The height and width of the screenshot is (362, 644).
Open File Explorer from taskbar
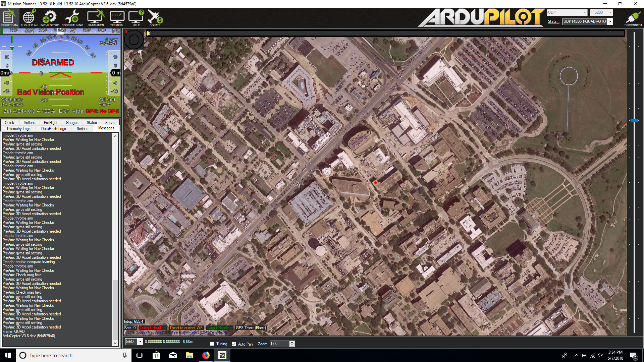tap(189, 355)
